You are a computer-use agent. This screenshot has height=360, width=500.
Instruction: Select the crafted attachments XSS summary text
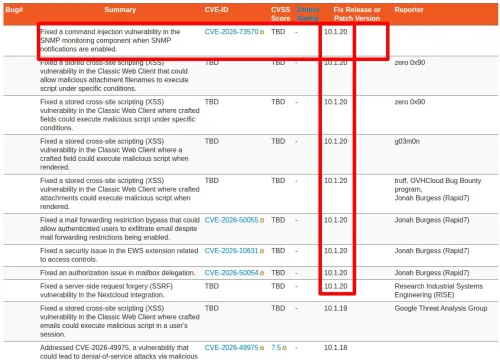pos(120,193)
